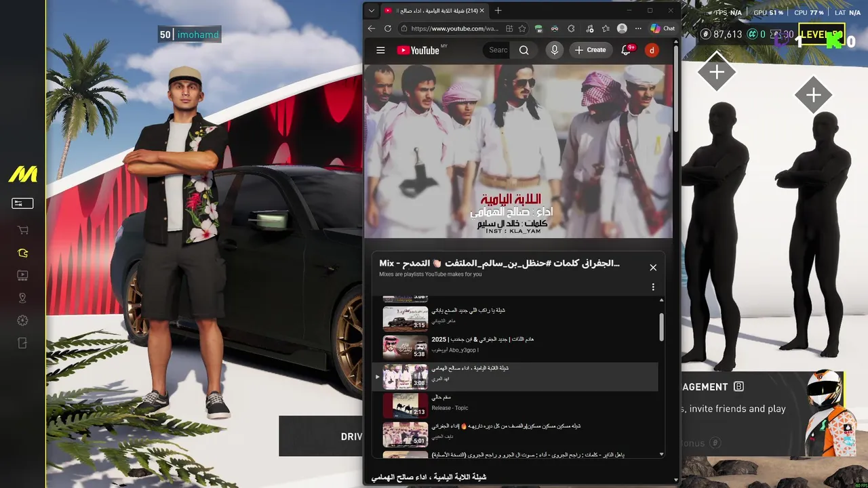Viewport: 868px width, 488px height.
Task: Click the video title below the playlist
Action: click(429, 477)
